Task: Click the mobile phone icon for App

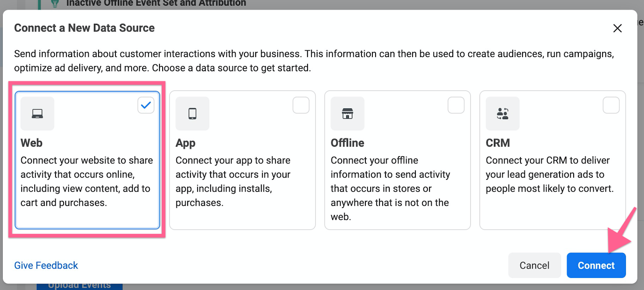Action: [192, 114]
